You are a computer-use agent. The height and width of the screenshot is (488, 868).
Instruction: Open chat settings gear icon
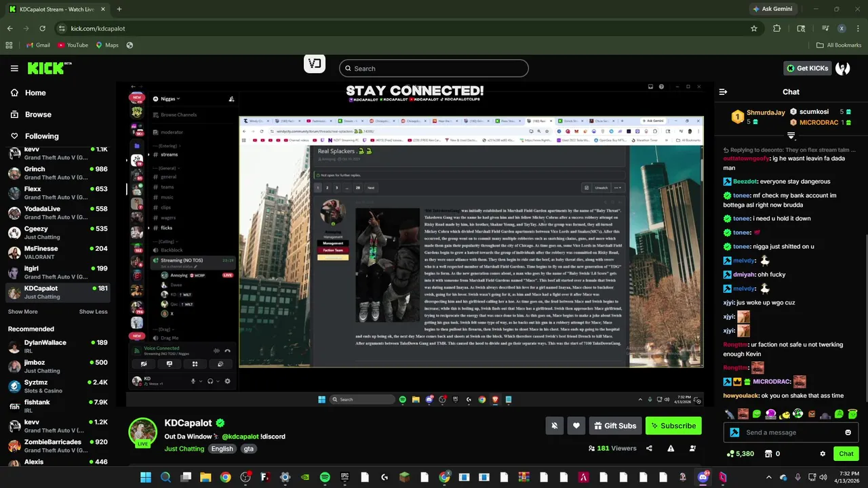coord(823,453)
